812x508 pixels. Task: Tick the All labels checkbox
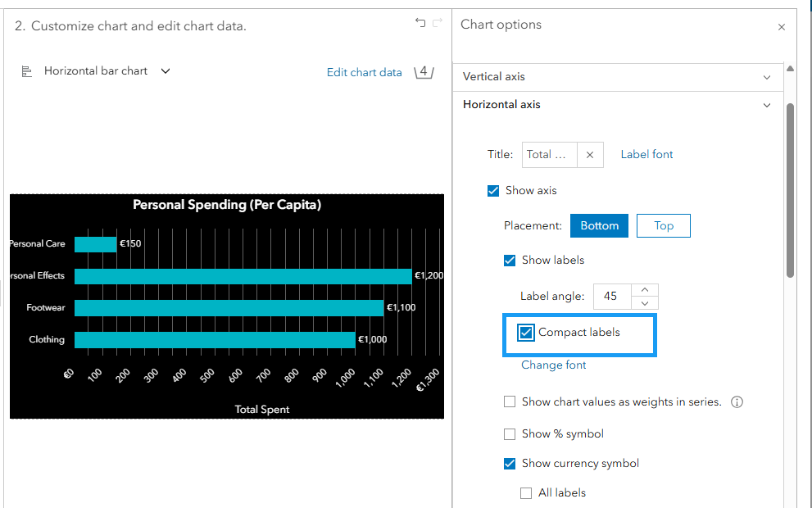click(x=526, y=493)
